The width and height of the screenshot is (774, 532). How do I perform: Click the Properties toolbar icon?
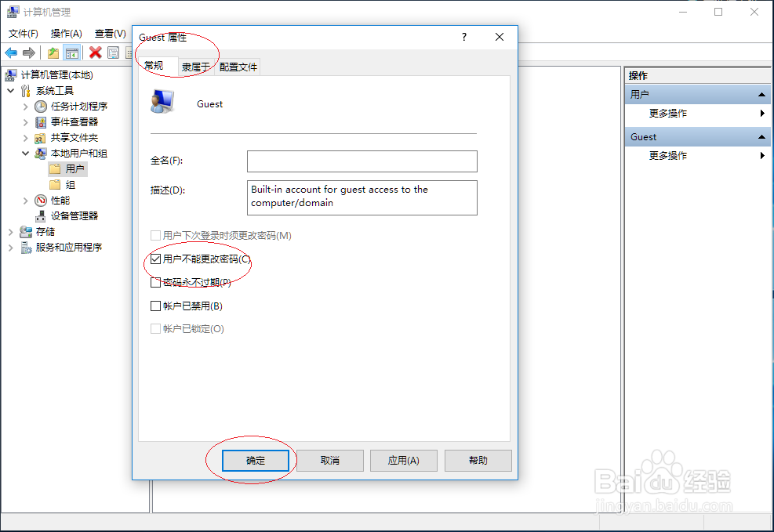click(113, 52)
